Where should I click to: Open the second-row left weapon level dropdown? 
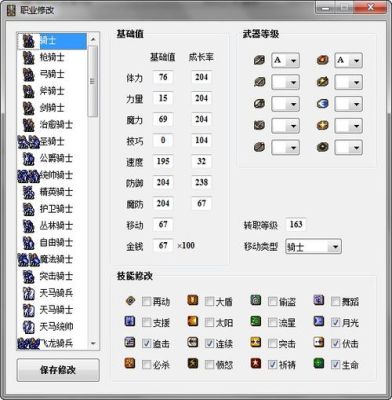285,82
